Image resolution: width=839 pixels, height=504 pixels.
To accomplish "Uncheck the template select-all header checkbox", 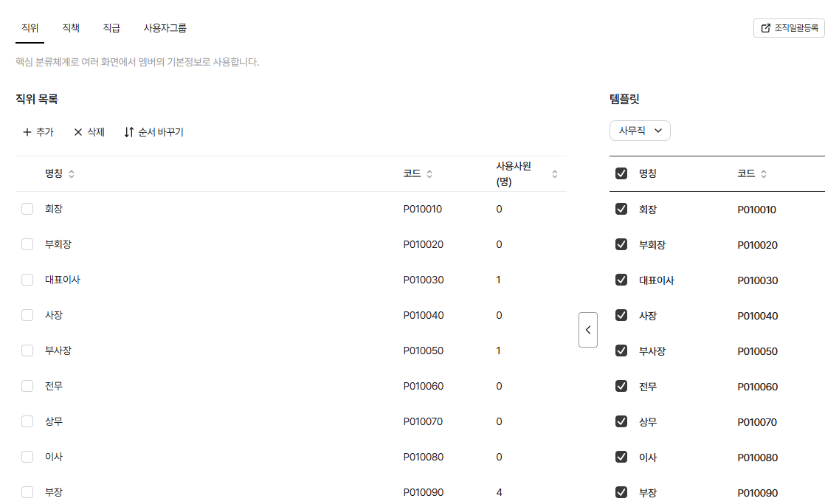I will click(621, 173).
